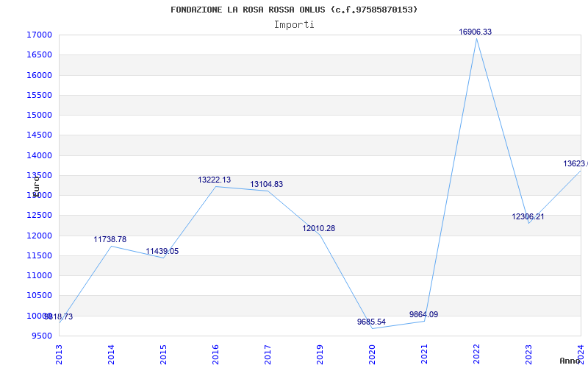Click y-axis value 15000
588x368 pixels.
pos(39,115)
